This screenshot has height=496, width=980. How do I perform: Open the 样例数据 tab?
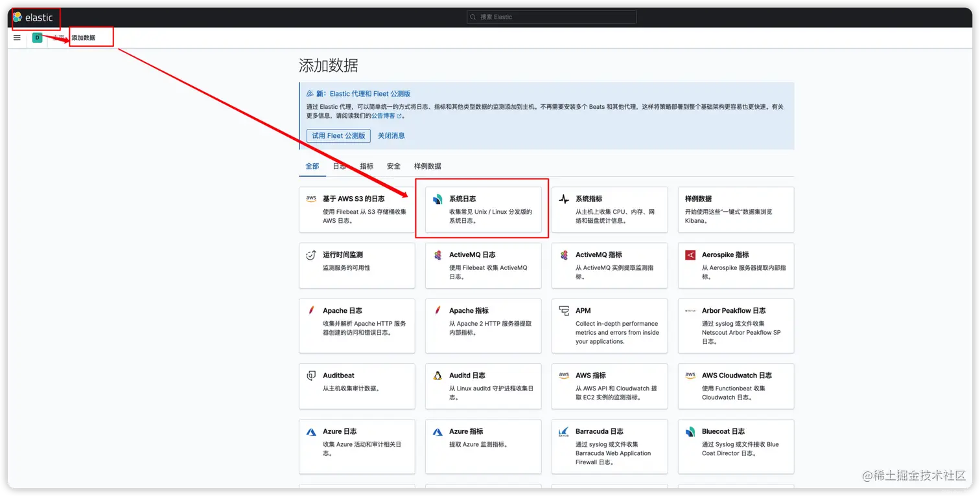pos(428,166)
